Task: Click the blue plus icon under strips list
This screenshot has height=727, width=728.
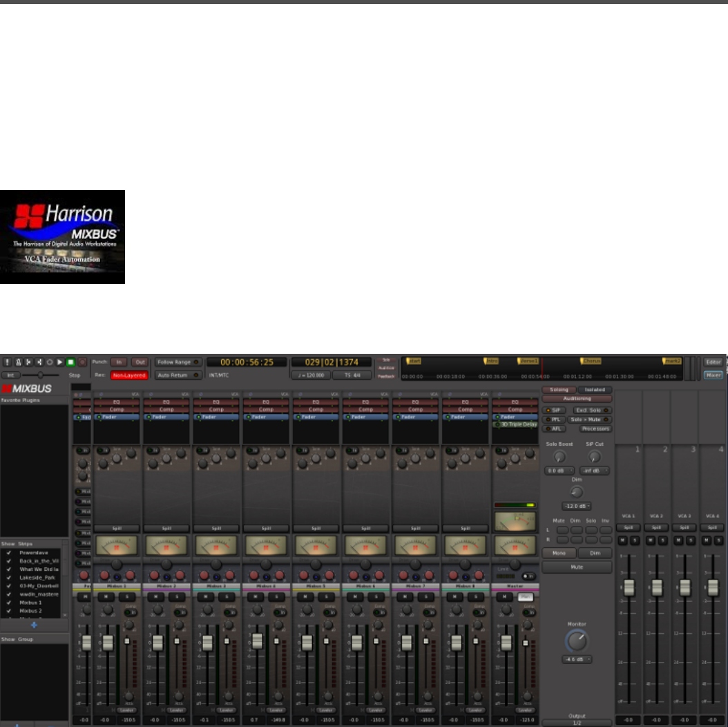Action: tap(34, 625)
